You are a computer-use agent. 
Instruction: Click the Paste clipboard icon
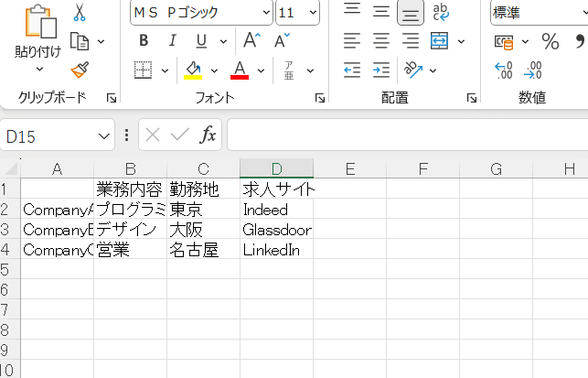(40, 22)
